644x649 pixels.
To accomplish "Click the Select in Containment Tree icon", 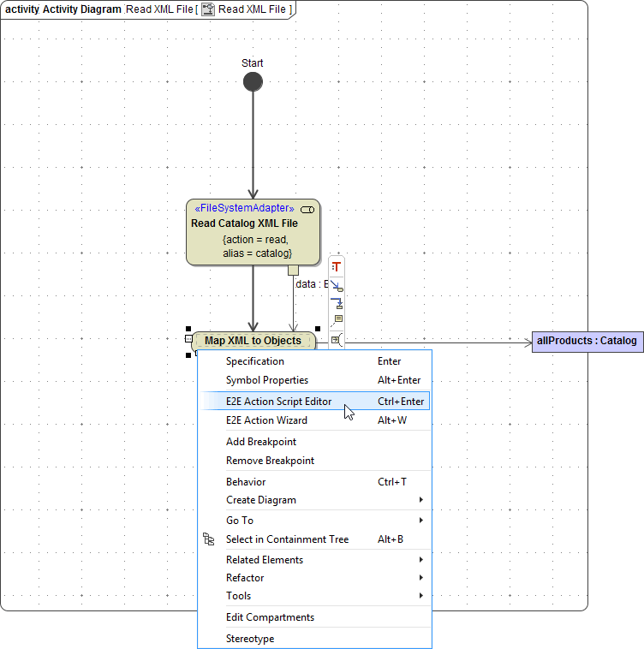I will (209, 539).
